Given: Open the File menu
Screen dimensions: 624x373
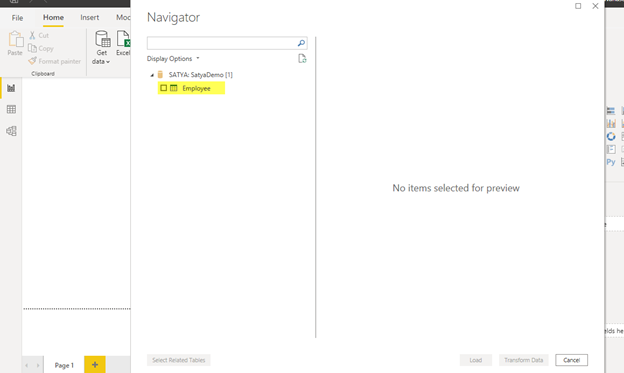Looking at the screenshot, I should pos(17,18).
